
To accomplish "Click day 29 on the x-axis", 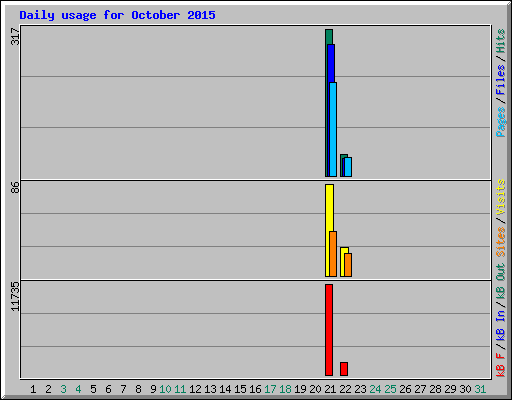I will (450, 389).
